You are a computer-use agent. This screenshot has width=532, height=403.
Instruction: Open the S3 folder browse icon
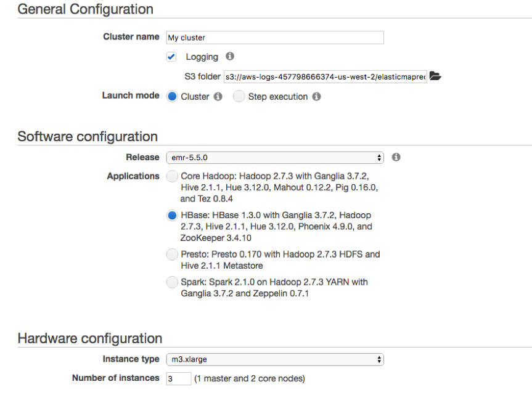pyautogui.click(x=435, y=76)
